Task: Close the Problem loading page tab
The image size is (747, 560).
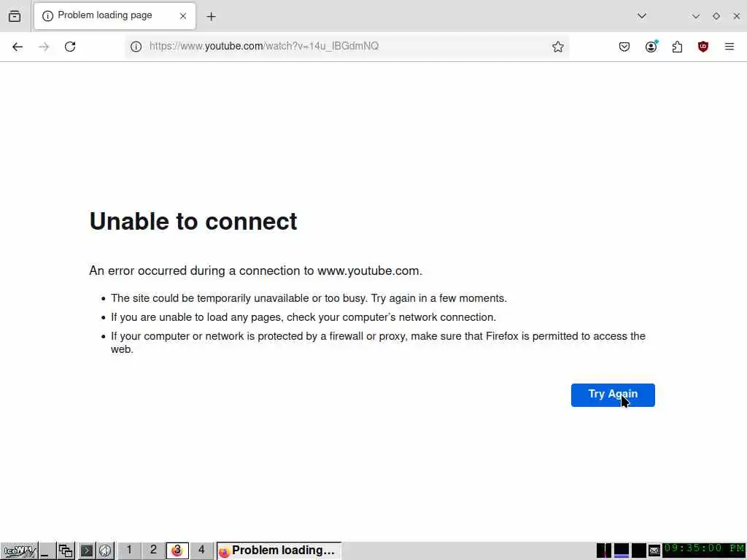Action: pyautogui.click(x=183, y=16)
